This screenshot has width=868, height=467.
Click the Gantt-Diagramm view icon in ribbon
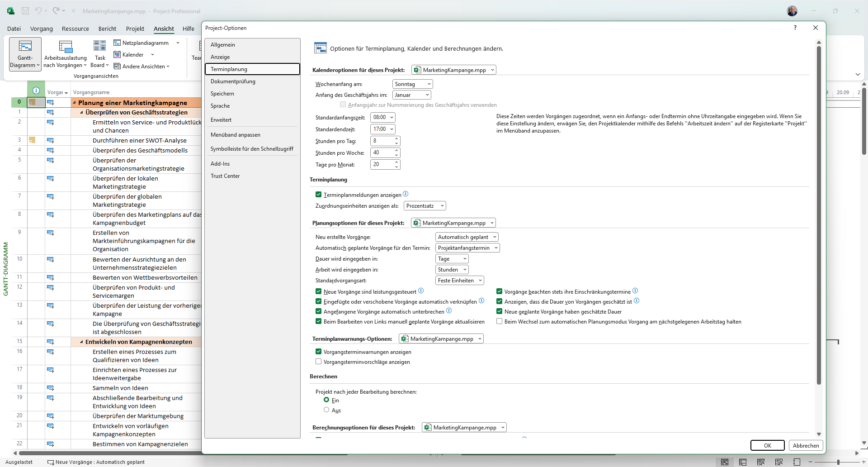click(25, 46)
